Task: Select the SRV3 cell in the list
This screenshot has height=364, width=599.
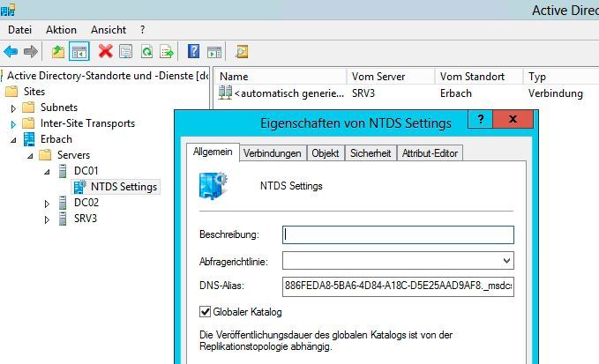Action: (x=363, y=93)
